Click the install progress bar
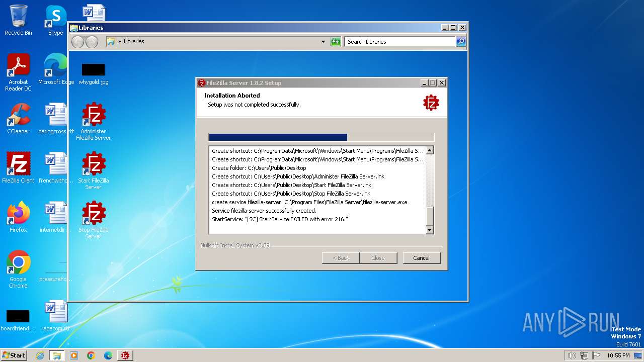Viewport: 644px width, 362px height. (x=321, y=137)
